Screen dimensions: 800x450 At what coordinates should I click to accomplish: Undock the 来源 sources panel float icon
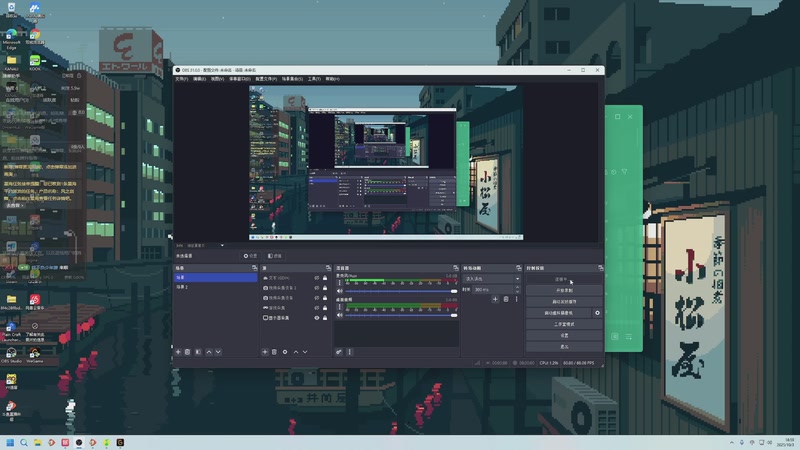click(328, 268)
